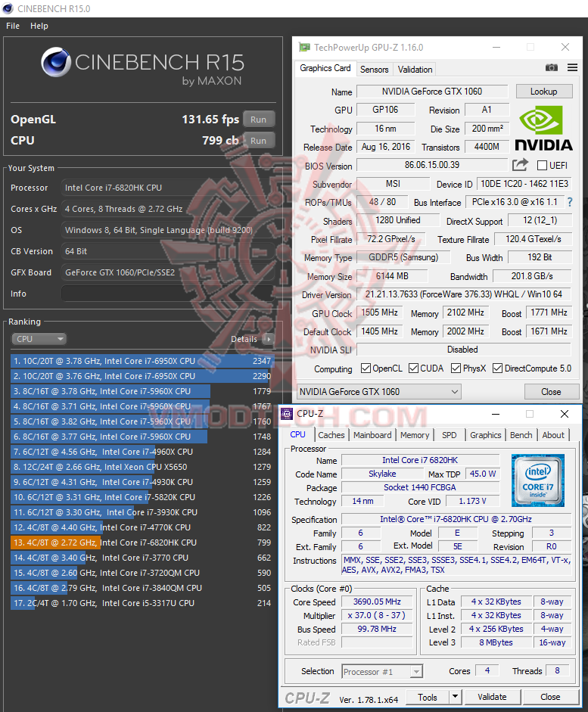Click the NVIDIA logo in GPU-Z
Screen dimensions: 588x712
543,128
